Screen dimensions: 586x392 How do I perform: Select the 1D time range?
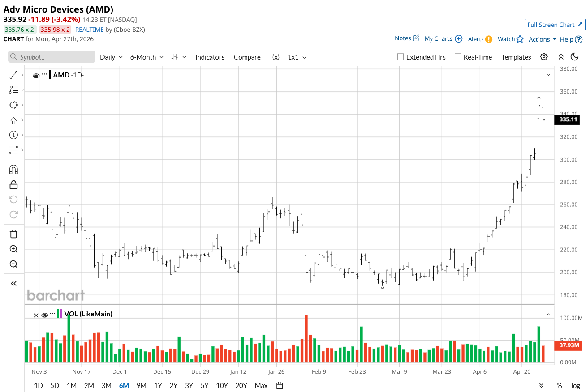39,386
